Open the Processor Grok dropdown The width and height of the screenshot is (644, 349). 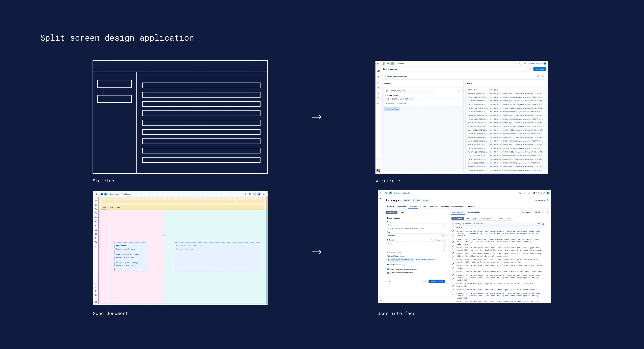pos(416,225)
